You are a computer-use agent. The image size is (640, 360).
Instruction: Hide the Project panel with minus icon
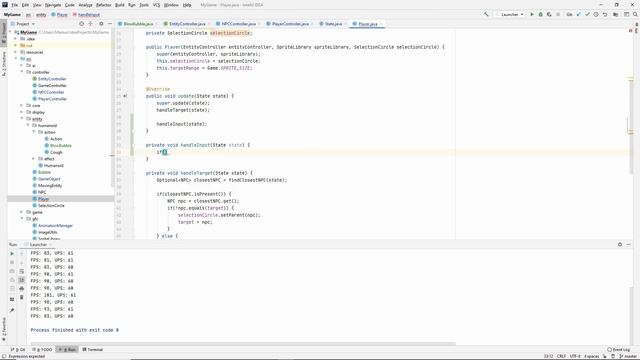tap(110, 24)
